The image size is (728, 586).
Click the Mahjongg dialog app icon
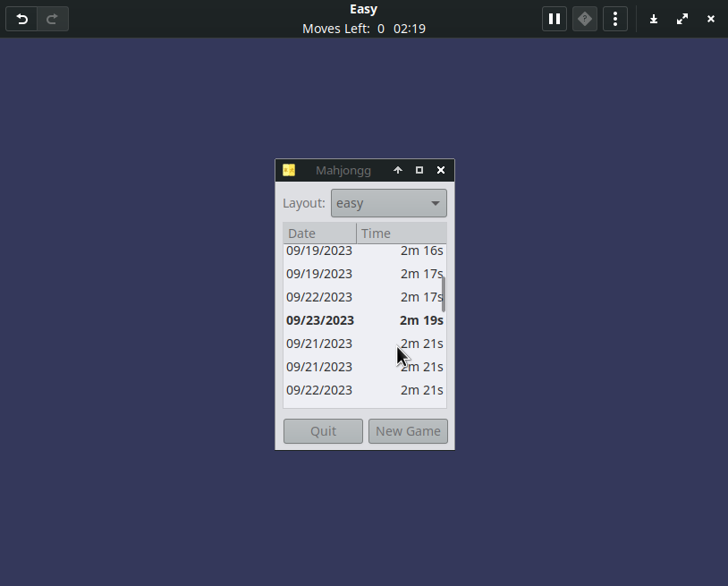coord(289,170)
